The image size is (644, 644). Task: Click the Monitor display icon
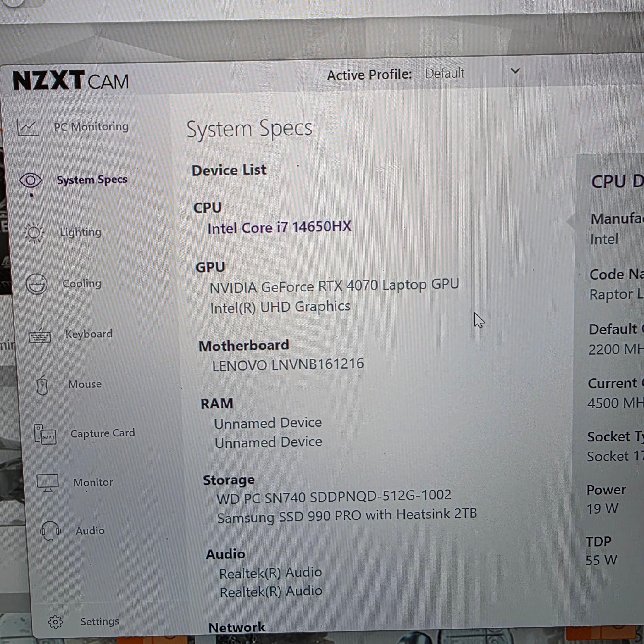coord(48,483)
